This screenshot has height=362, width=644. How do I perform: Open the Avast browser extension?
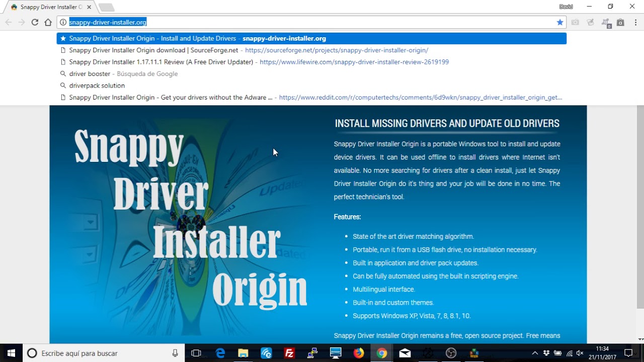click(606, 22)
